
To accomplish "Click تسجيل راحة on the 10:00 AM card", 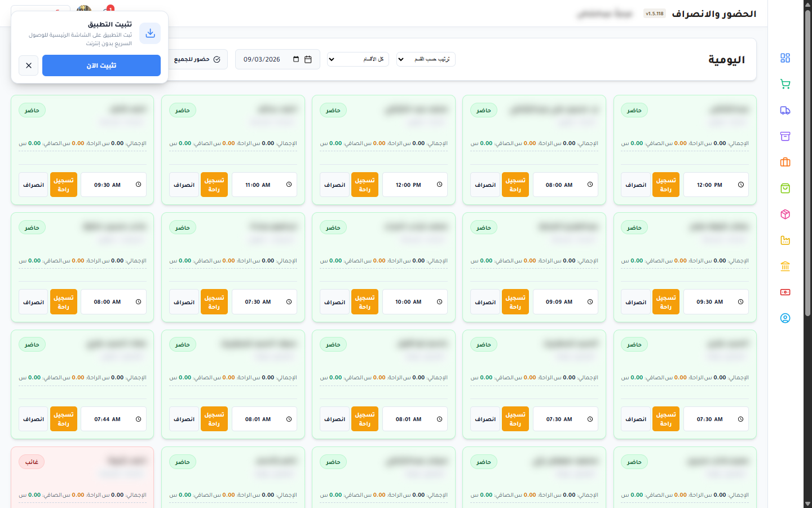I will [365, 302].
